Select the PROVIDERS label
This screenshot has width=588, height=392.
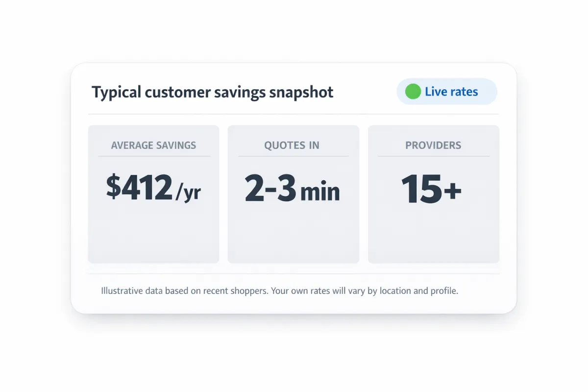(x=433, y=146)
